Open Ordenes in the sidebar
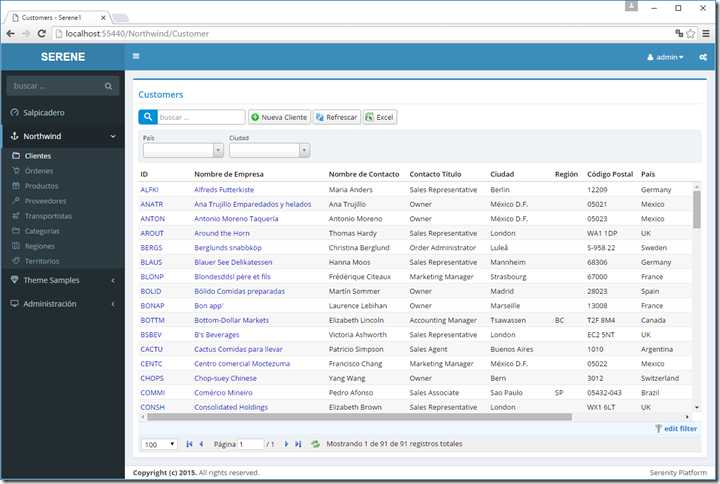The image size is (720, 484). click(x=39, y=171)
